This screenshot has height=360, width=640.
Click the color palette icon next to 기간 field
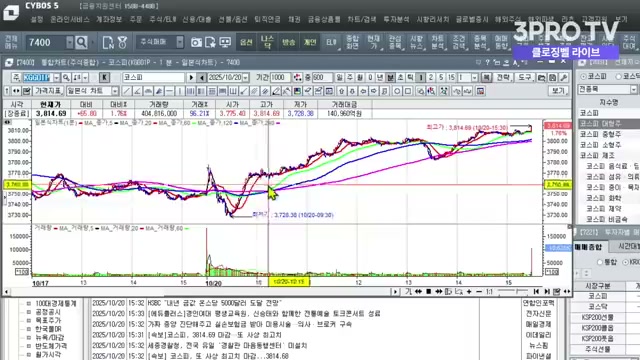298,78
